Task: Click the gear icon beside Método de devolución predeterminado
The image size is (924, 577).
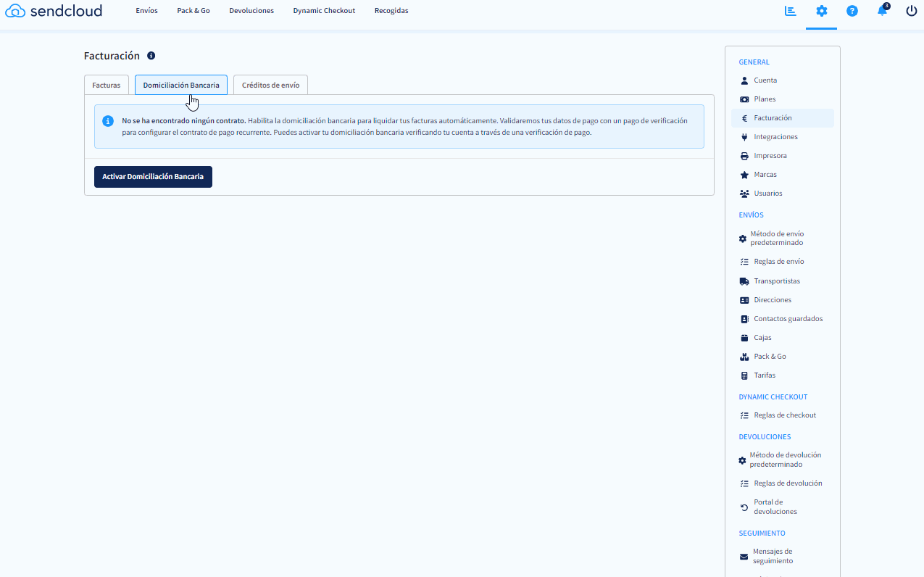Action: [742, 460]
